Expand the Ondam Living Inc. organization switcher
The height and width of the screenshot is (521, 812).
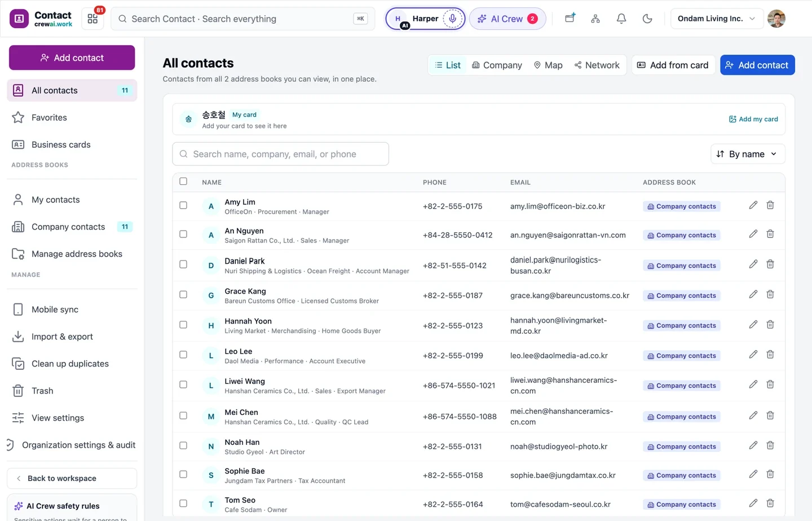tap(717, 19)
